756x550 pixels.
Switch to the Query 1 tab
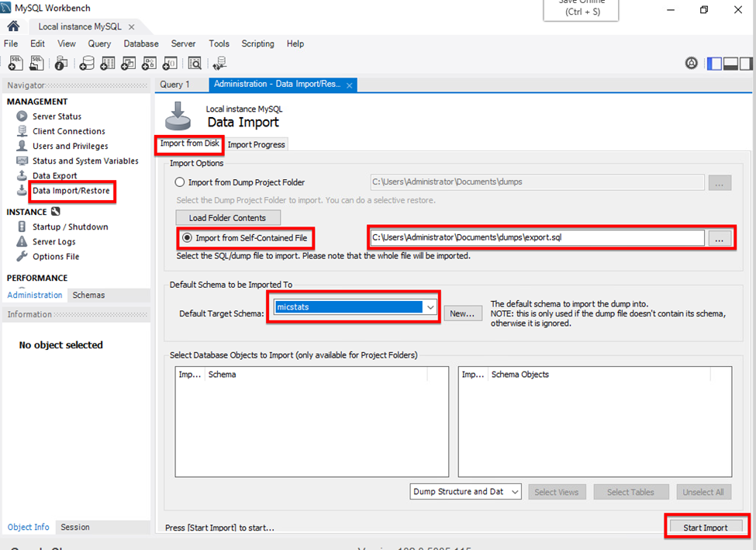(x=174, y=85)
